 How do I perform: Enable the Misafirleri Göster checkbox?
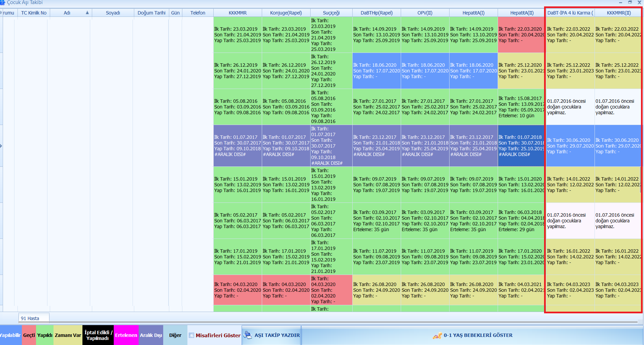click(191, 335)
